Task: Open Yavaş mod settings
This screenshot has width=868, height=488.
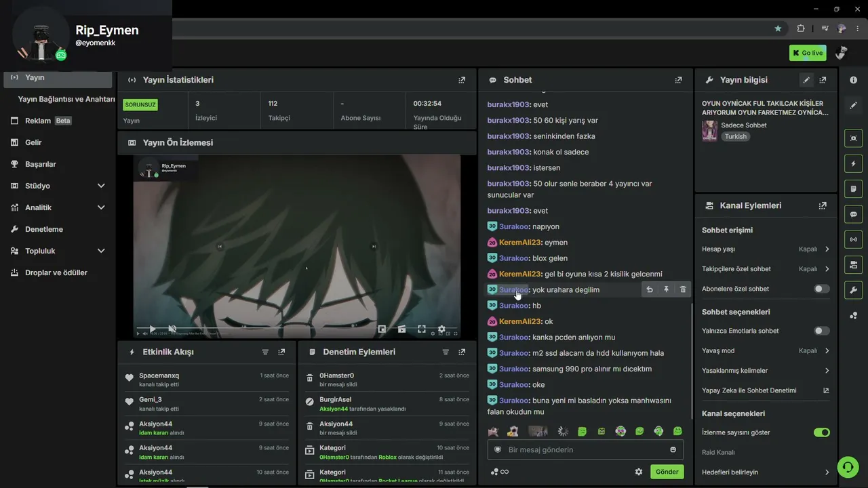Action: click(x=766, y=351)
